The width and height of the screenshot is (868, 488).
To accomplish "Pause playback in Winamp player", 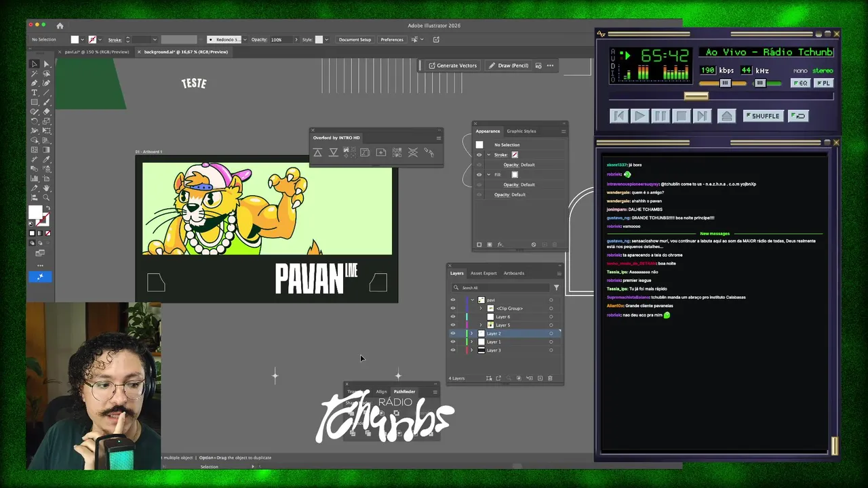I will (660, 116).
